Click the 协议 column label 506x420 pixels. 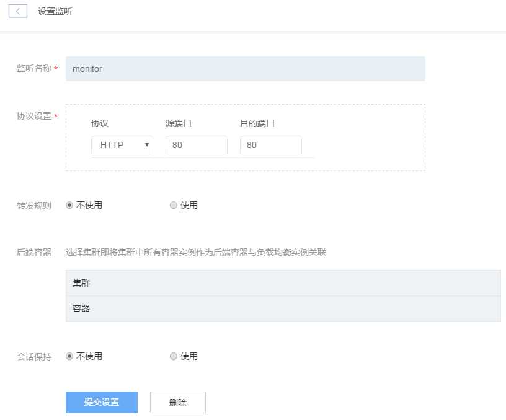100,123
